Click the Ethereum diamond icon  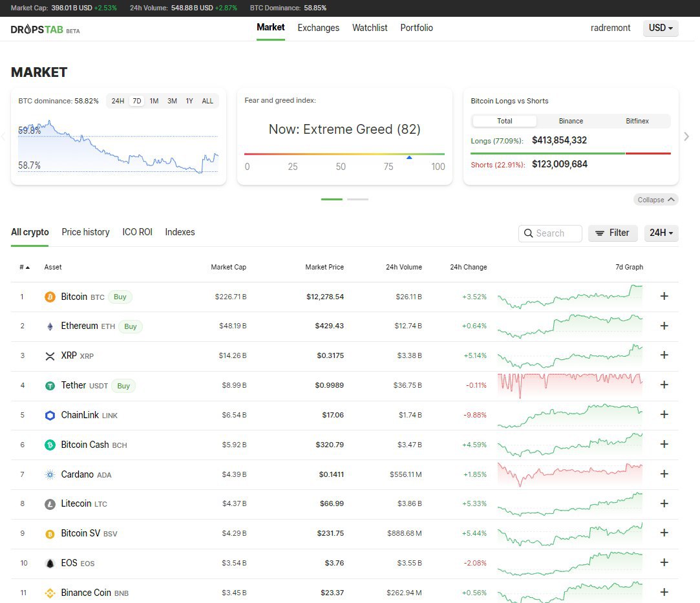pos(50,326)
